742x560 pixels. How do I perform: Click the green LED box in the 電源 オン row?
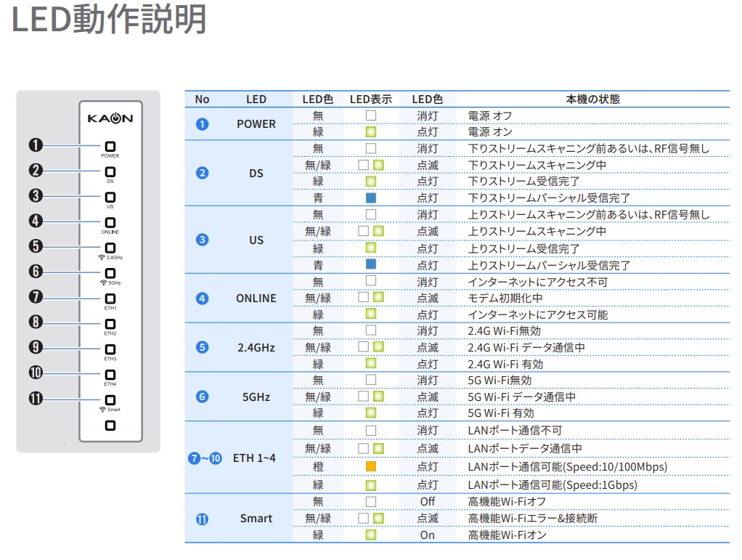point(371,132)
